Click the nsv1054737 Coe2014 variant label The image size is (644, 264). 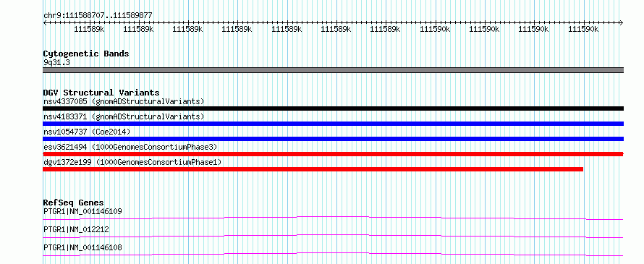coord(86,132)
